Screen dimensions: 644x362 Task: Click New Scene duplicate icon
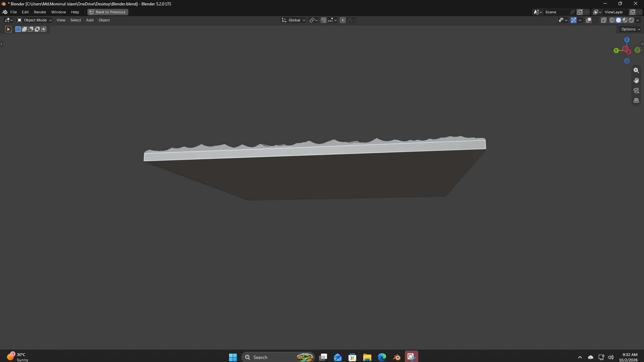580,12
